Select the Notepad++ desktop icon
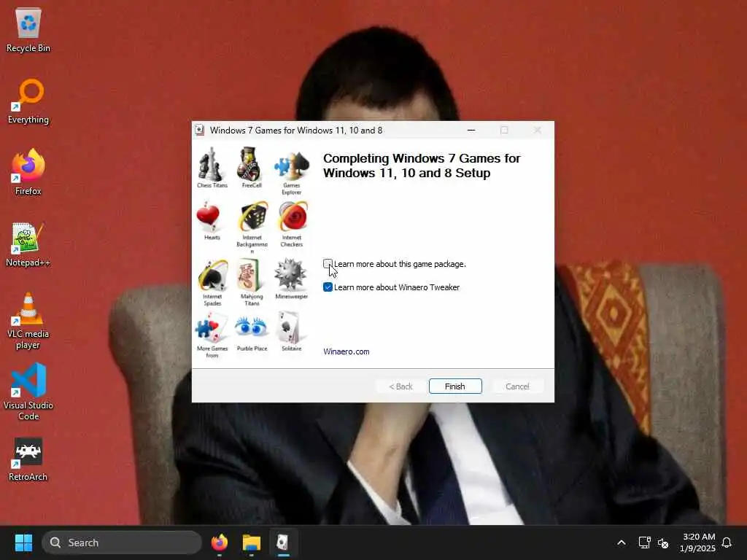The height and width of the screenshot is (560, 747). [28, 245]
